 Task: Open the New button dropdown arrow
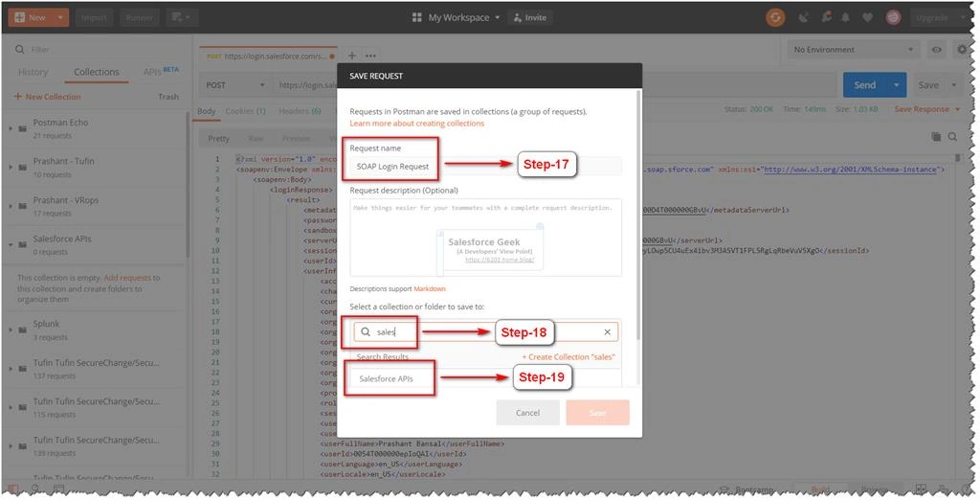(60, 17)
